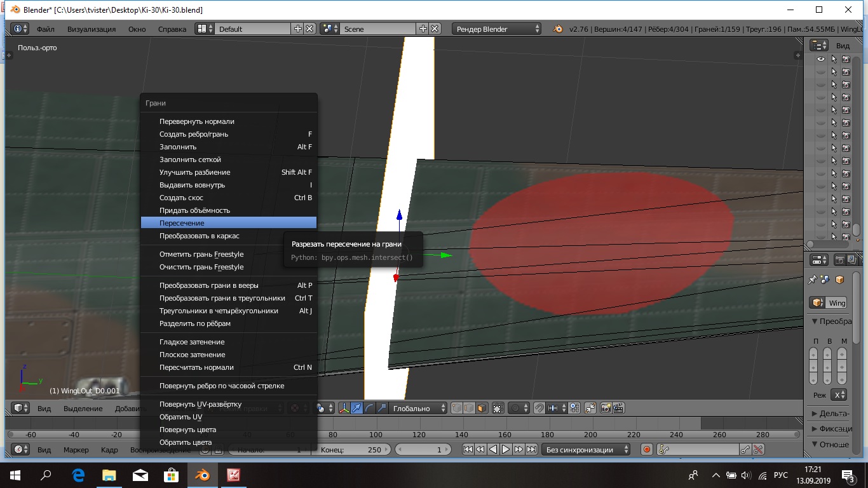Open the Глобально orientation dropdown
This screenshot has width=868, height=488.
click(x=417, y=409)
